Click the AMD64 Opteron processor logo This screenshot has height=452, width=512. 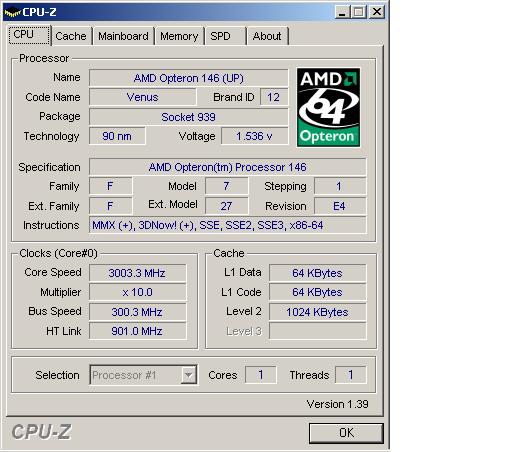coord(328,107)
